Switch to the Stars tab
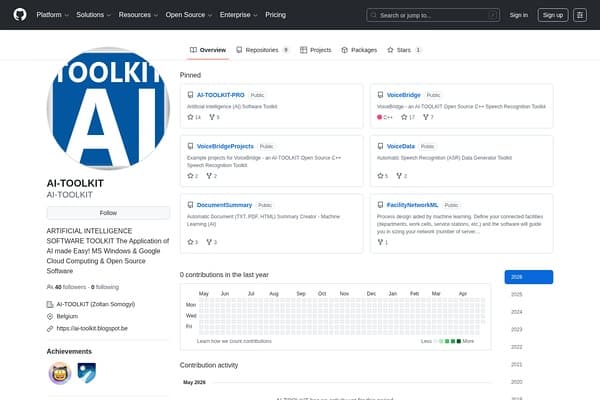This screenshot has width=600, height=400. pos(404,50)
